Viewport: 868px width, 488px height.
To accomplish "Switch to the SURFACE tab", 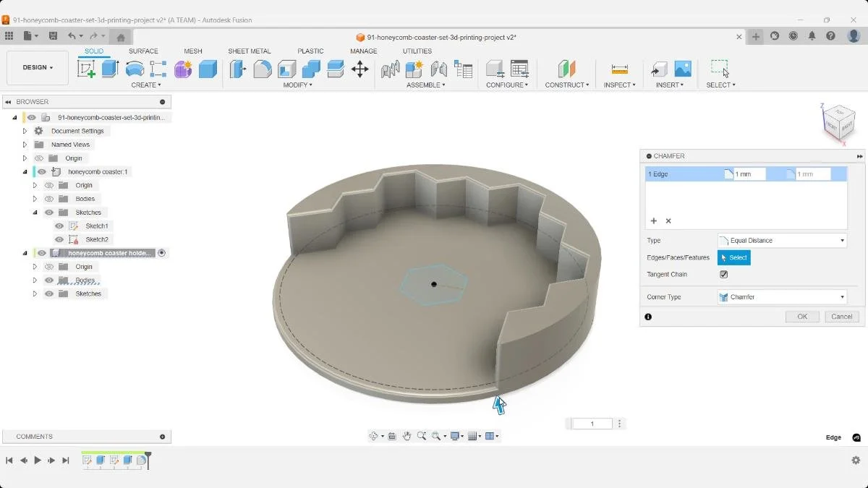I will tap(143, 51).
